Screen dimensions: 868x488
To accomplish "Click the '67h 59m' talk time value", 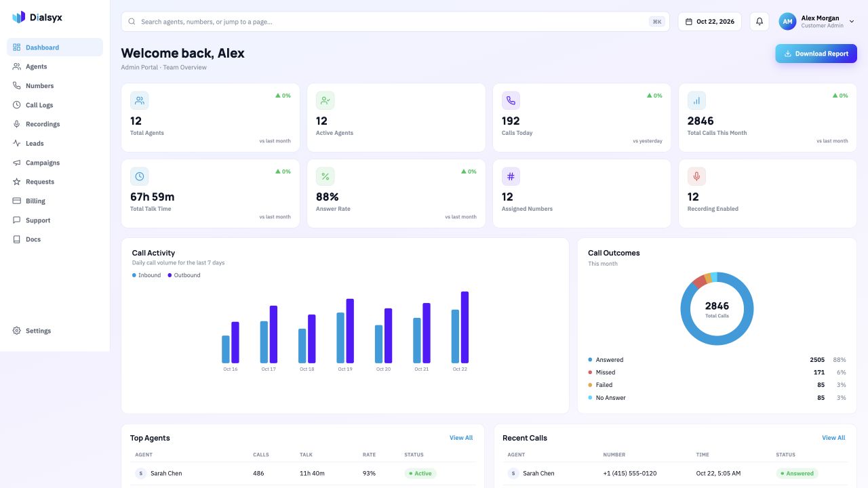I will click(x=152, y=197).
